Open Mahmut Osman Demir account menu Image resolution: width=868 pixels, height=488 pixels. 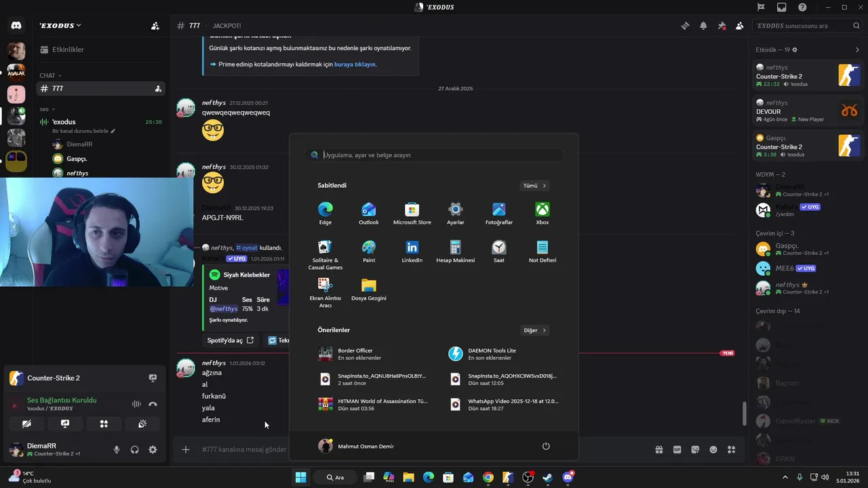[357, 446]
